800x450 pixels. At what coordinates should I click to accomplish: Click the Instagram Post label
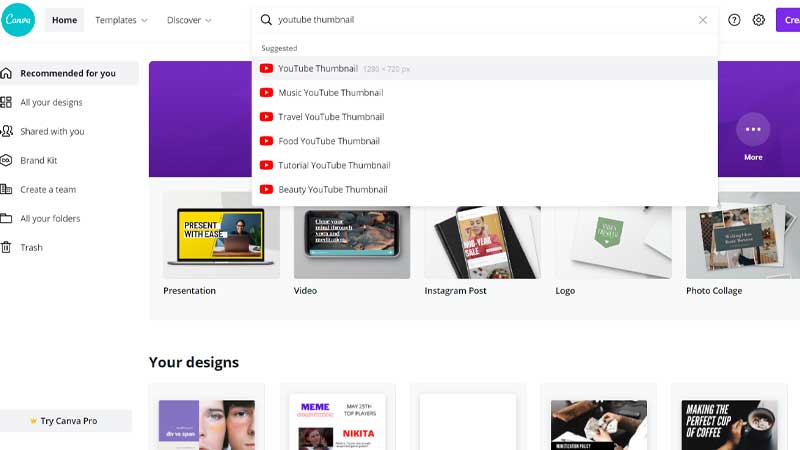point(455,290)
